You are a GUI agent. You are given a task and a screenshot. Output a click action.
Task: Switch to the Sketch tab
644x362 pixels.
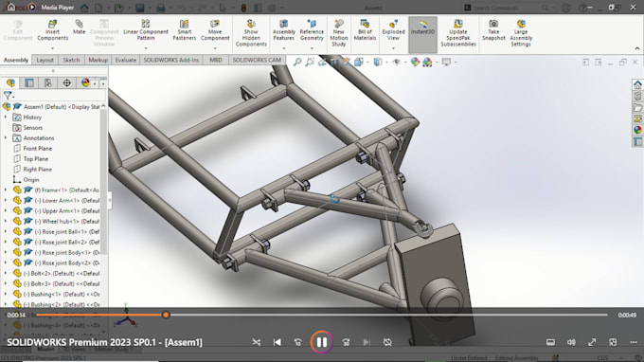[71, 60]
